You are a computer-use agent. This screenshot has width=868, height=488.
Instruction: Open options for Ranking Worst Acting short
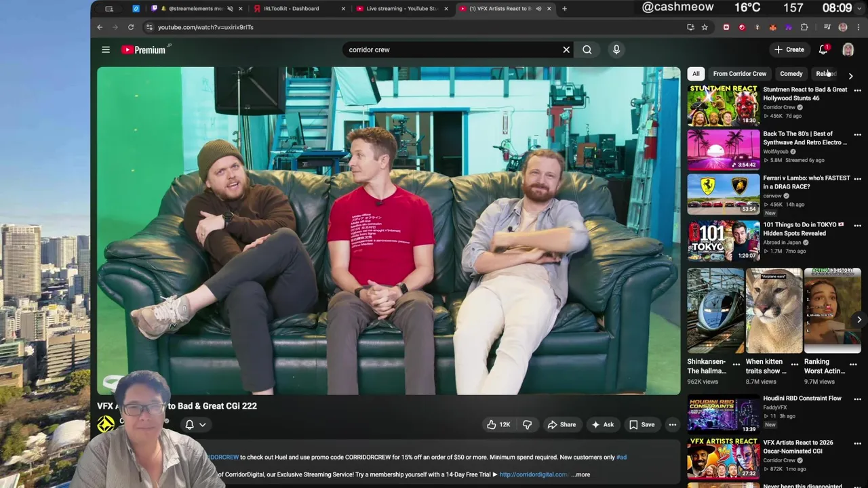coord(853,364)
